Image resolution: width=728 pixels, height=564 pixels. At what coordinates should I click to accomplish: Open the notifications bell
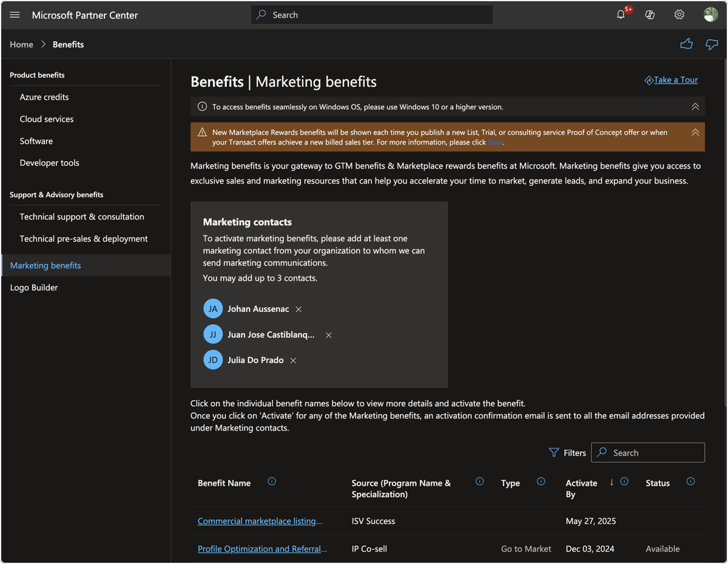[621, 15]
